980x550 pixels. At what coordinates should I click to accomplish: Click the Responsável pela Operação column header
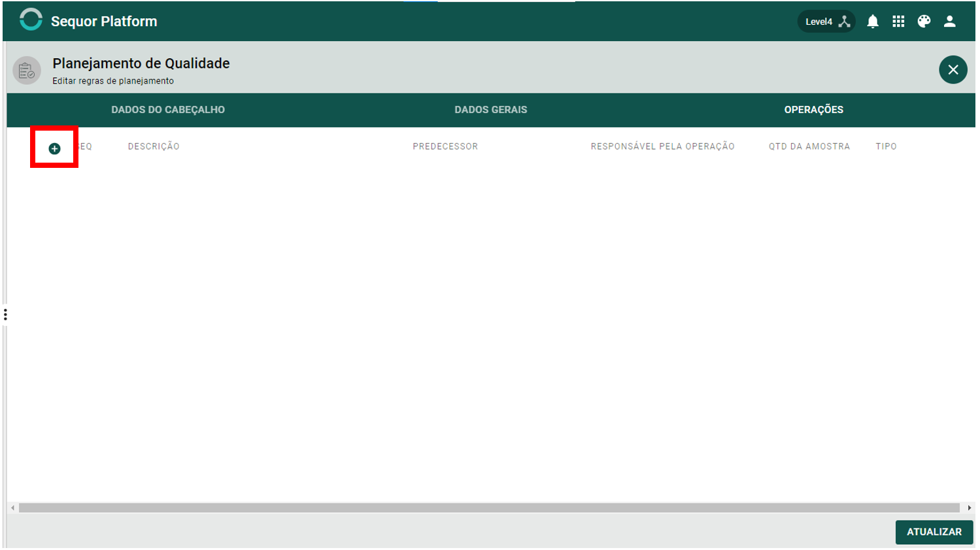pos(663,146)
